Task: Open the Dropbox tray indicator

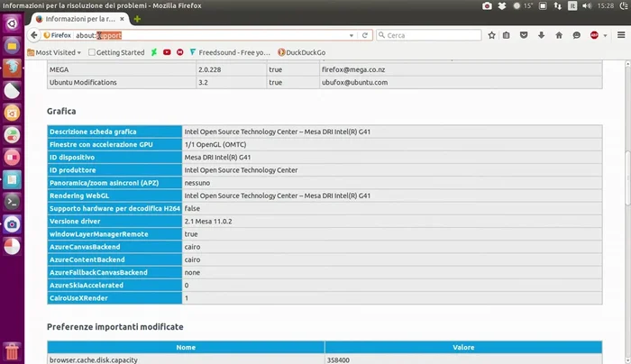Action: (x=501, y=5)
